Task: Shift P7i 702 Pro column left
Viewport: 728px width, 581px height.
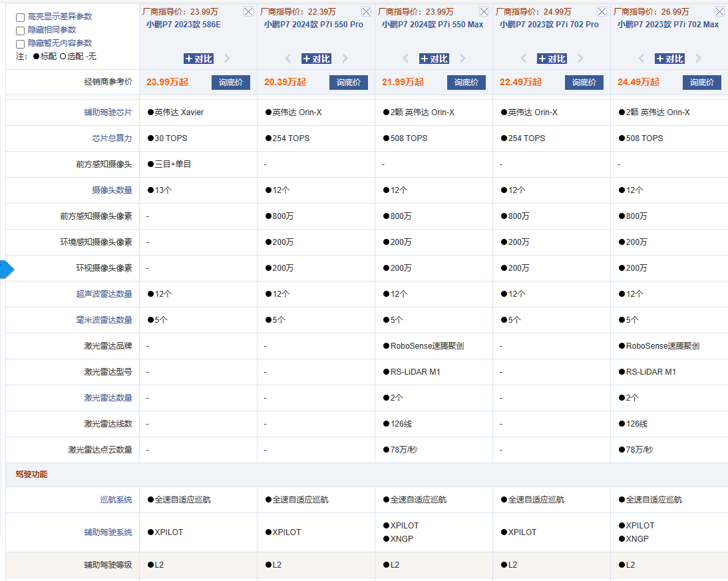Action: (524, 59)
